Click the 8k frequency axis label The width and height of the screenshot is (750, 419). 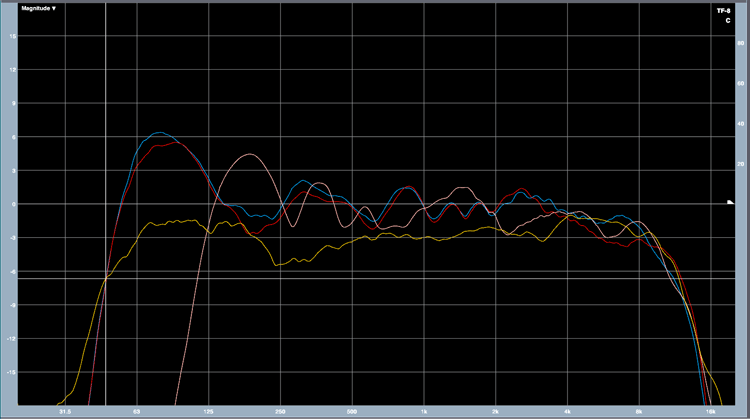coord(639,411)
